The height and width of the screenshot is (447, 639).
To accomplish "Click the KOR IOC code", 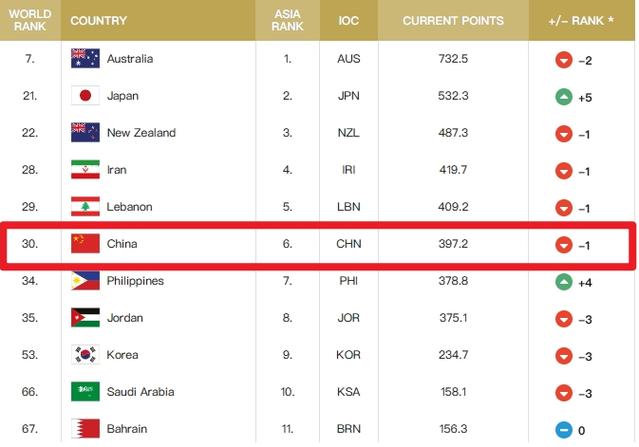I will (348, 355).
